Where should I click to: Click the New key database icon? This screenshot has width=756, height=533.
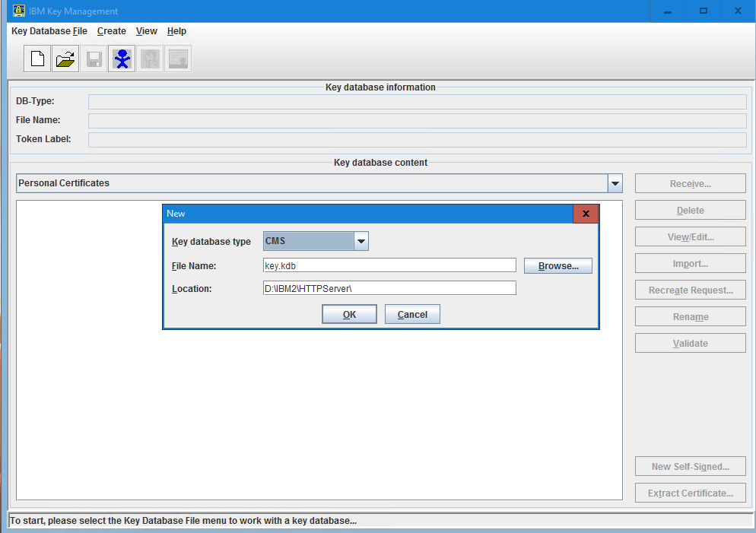[x=37, y=59]
